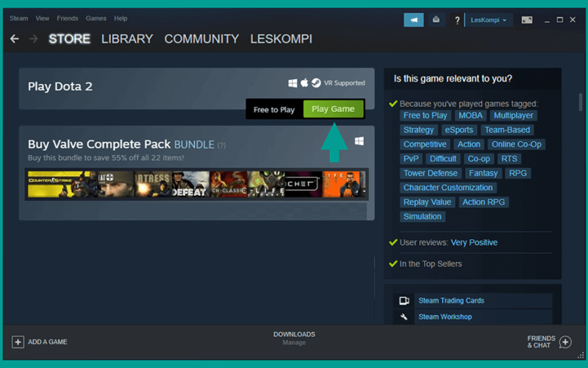
Task: Go to the LIBRARY tab
Action: [127, 39]
